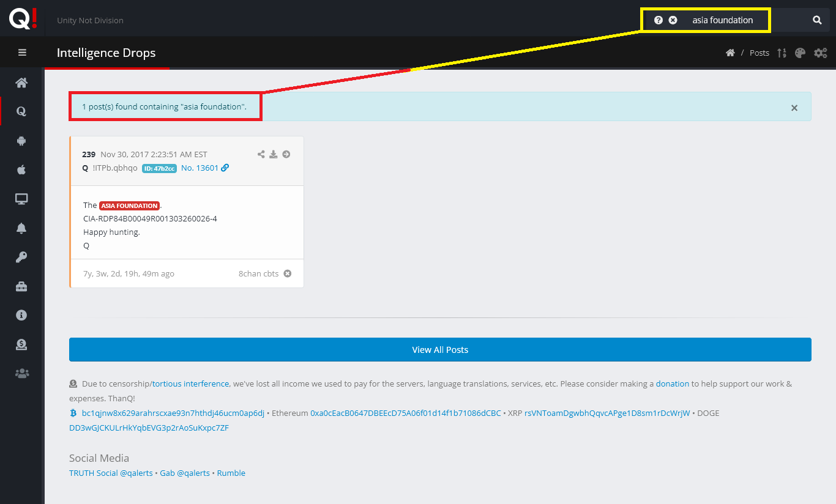Open the Q posts section in the sidebar
This screenshot has width=836, height=504.
pos(21,111)
